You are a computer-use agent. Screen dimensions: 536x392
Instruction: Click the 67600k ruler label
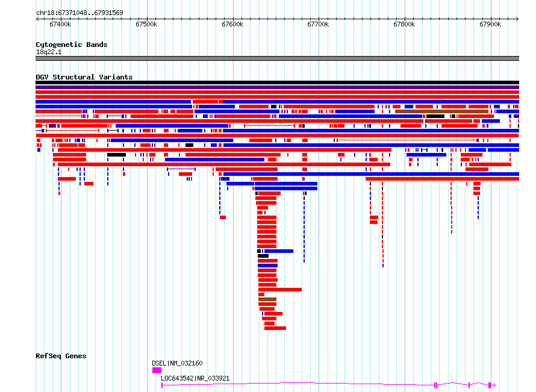point(232,24)
